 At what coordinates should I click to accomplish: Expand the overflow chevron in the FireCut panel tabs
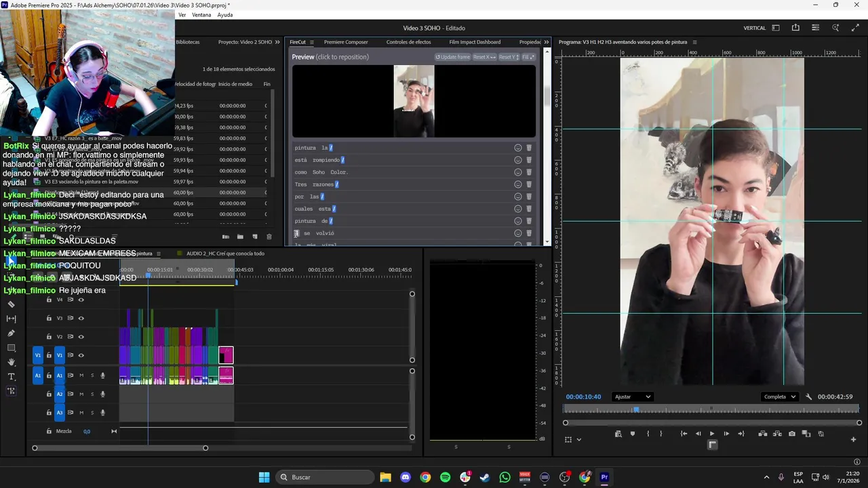point(546,42)
